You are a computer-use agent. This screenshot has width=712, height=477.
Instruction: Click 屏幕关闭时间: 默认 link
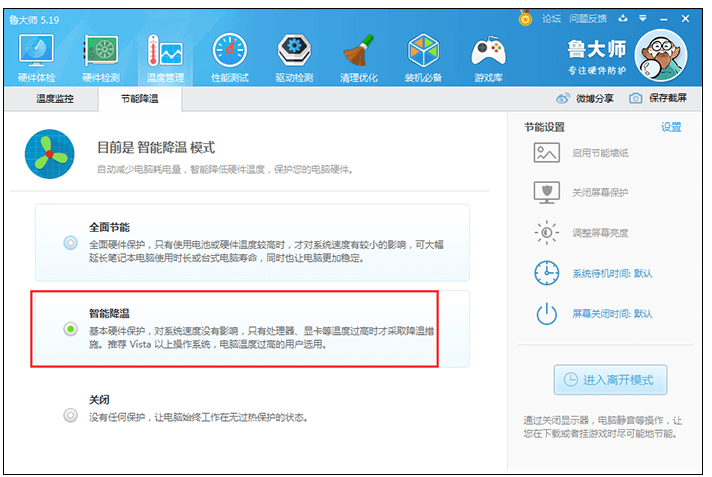612,314
